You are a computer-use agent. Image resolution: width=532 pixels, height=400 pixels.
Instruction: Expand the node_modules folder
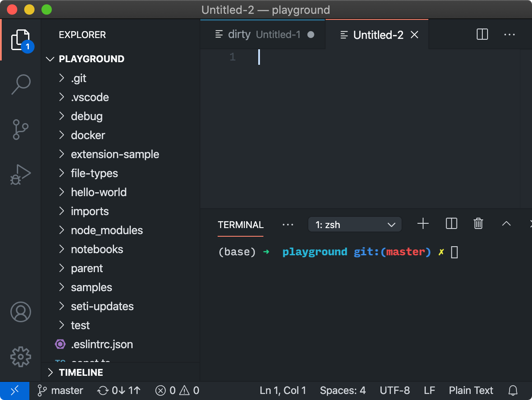pyautogui.click(x=107, y=230)
